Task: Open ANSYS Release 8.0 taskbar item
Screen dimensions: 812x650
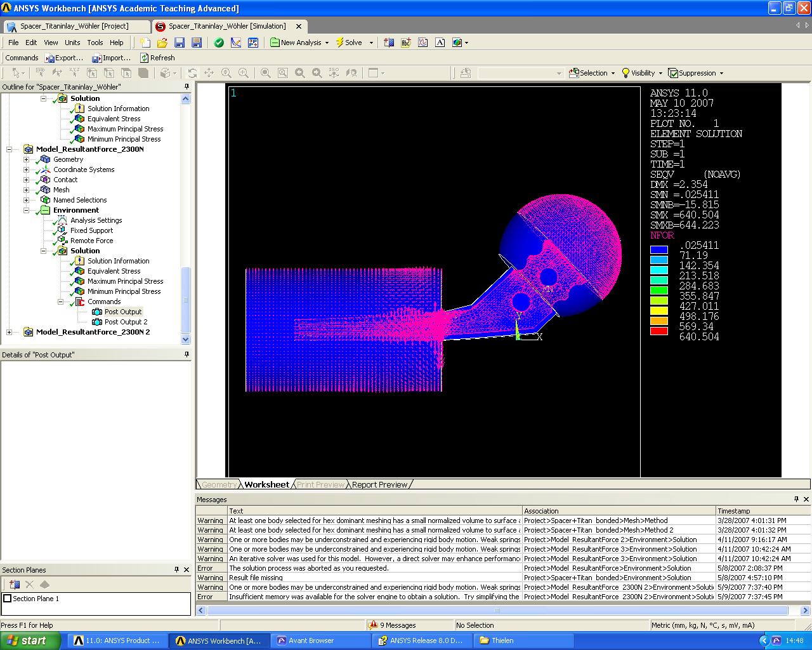Action: (421, 640)
